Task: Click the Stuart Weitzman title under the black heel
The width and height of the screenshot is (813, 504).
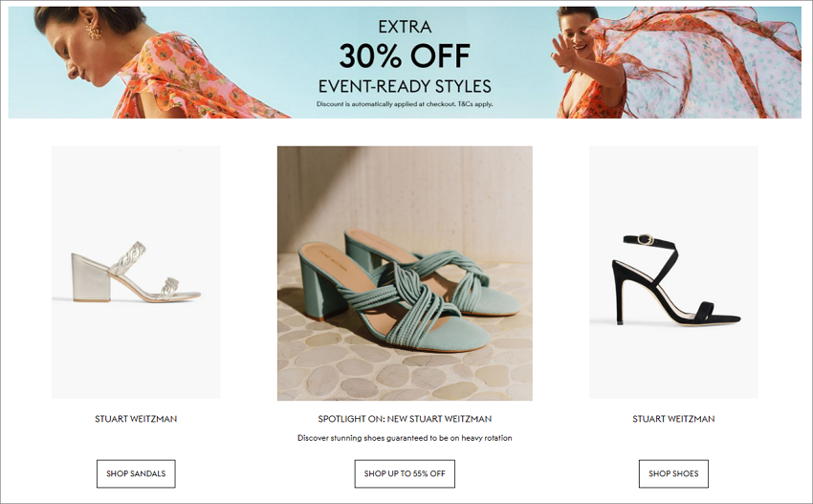Action: click(x=673, y=419)
